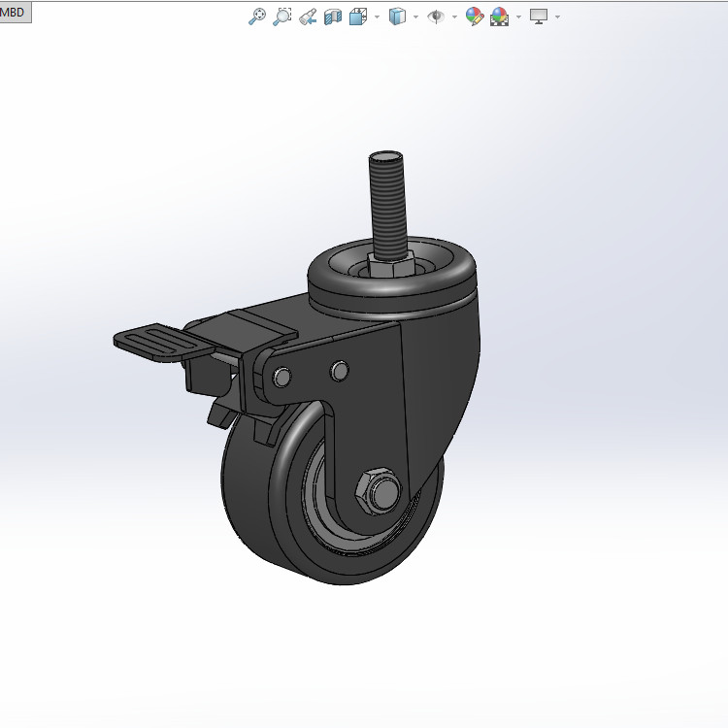Select the axle hex nut on wheel
The width and height of the screenshot is (728, 728).
379,491
